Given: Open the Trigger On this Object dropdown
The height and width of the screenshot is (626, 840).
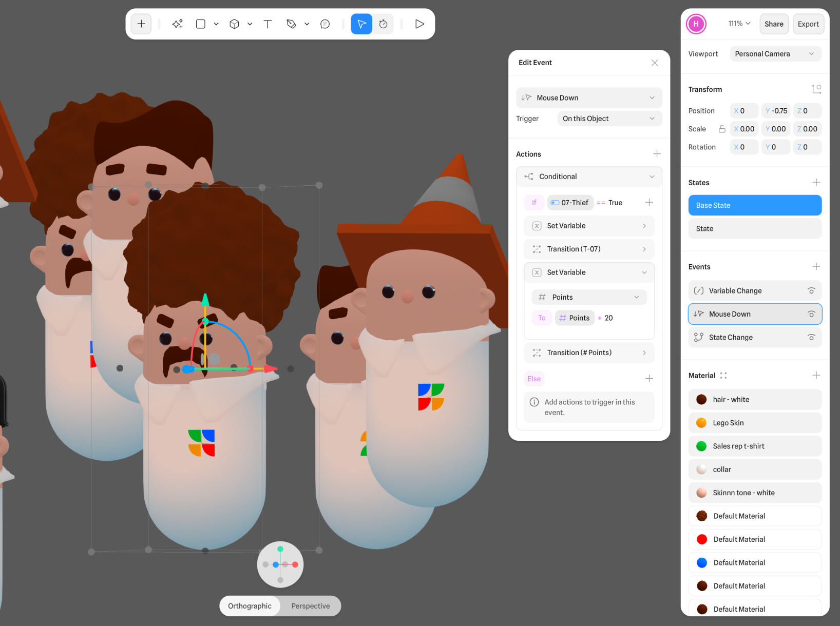Looking at the screenshot, I should point(609,119).
